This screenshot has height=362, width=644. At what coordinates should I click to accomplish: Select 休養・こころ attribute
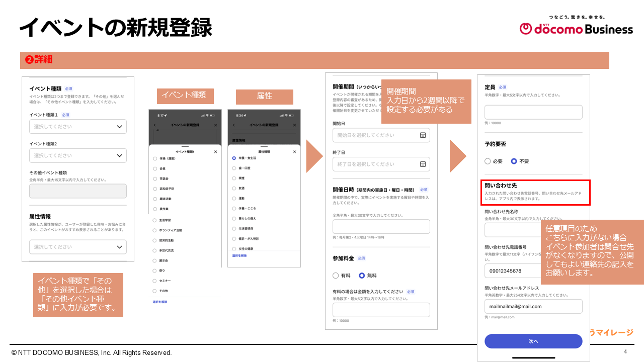234,208
